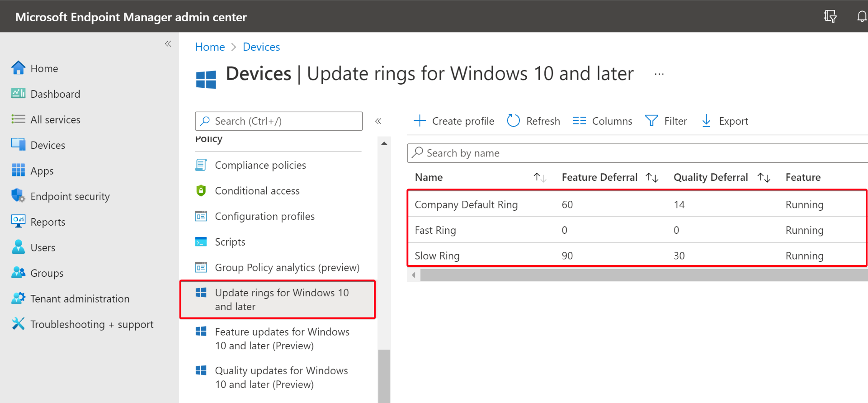The image size is (868, 403).
Task: Open the notifications bell icon
Action: click(x=862, y=16)
